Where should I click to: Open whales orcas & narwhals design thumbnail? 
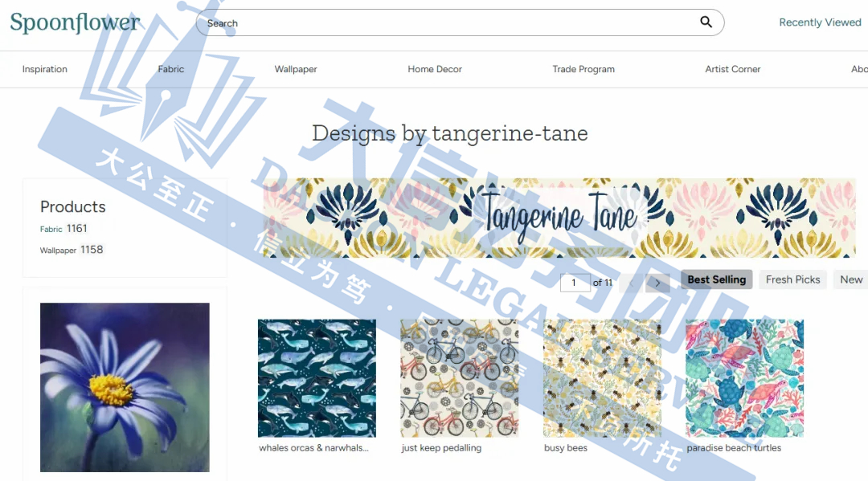tap(317, 378)
